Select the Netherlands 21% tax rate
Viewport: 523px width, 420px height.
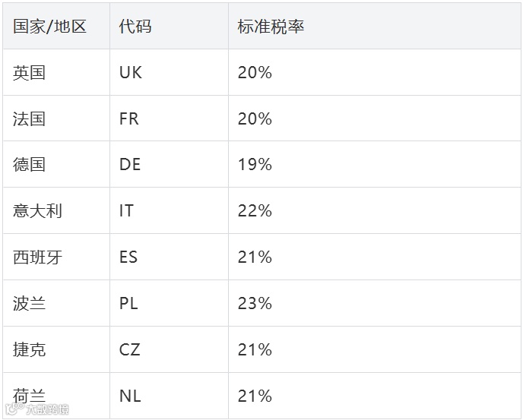coord(255,396)
